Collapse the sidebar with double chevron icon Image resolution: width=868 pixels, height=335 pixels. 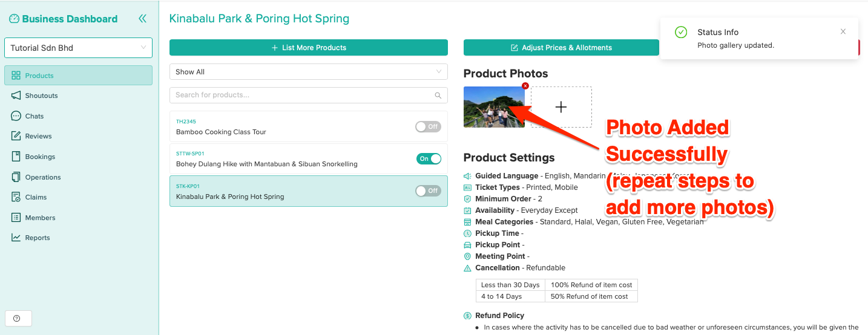[142, 19]
